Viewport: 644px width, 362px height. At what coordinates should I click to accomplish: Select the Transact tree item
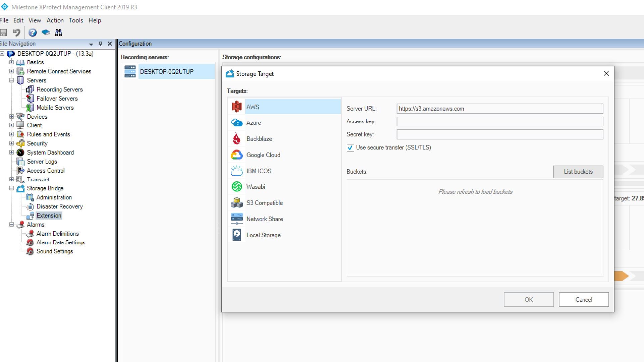tap(38, 179)
